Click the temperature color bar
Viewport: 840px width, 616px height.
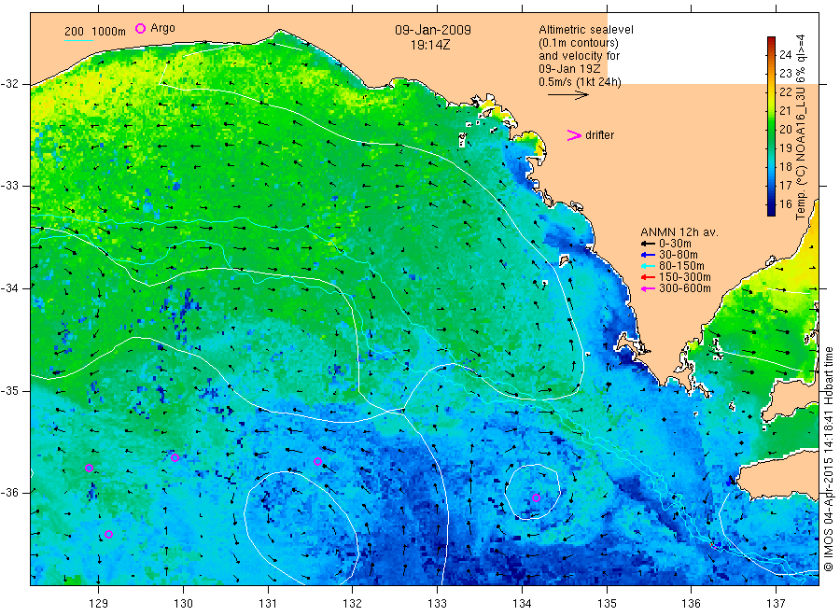point(771,126)
